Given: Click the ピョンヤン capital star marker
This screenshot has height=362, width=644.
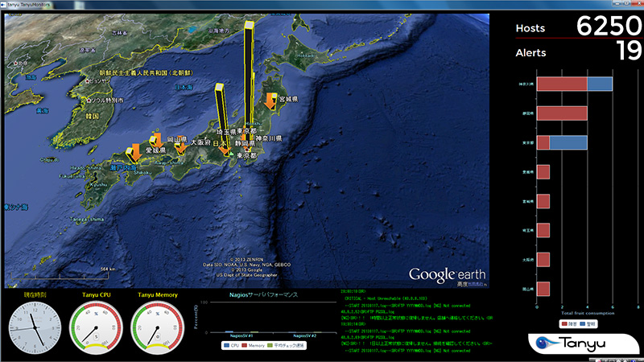Looking at the screenshot, I should [x=88, y=81].
